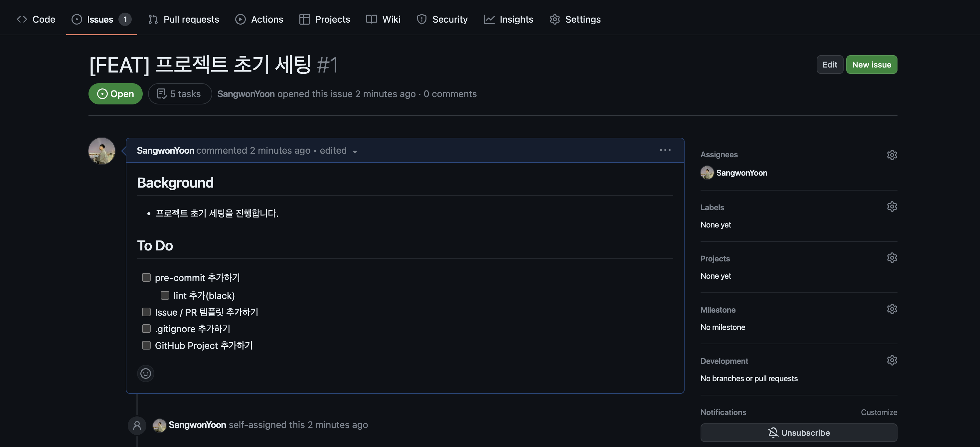This screenshot has width=980, height=447.
Task: Check the Issue / PR 템플릿 추가하기 task
Action: [x=146, y=312]
